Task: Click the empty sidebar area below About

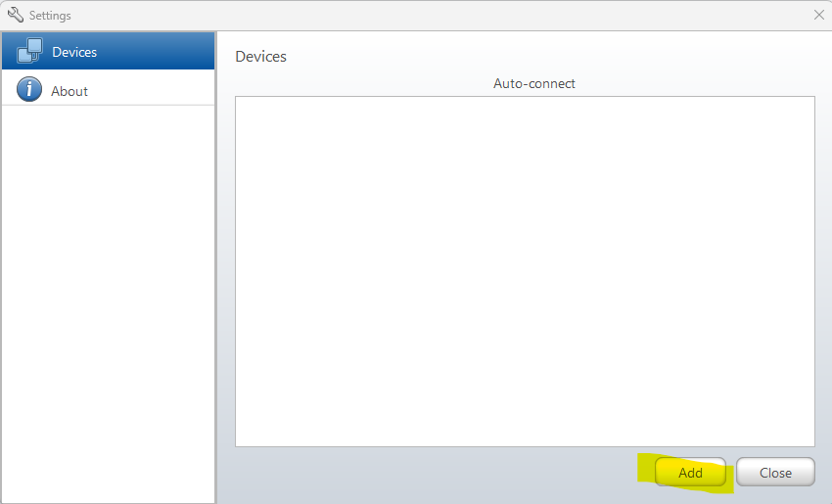Action: pyautogui.click(x=108, y=294)
